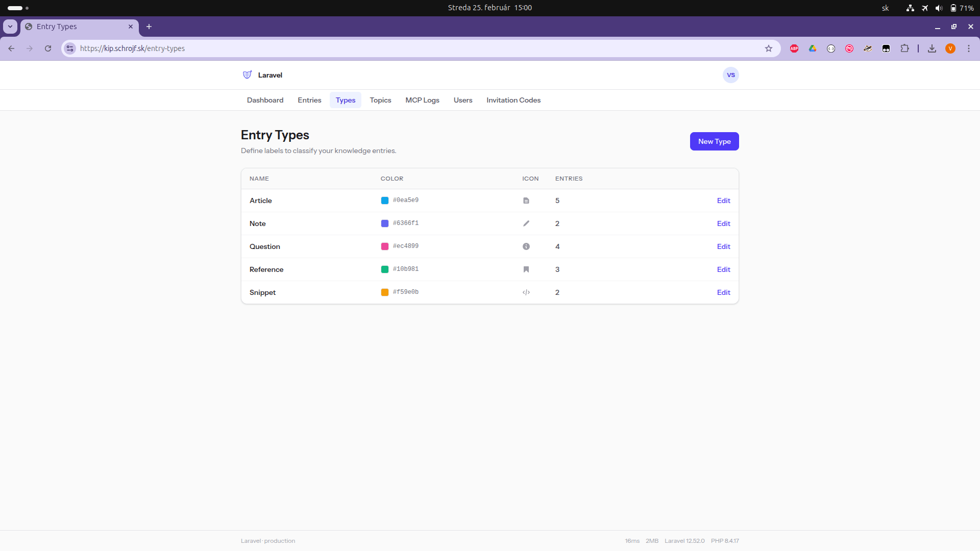Click the 'Snippet' name cell
Viewport: 980px width, 551px height.
(262, 292)
